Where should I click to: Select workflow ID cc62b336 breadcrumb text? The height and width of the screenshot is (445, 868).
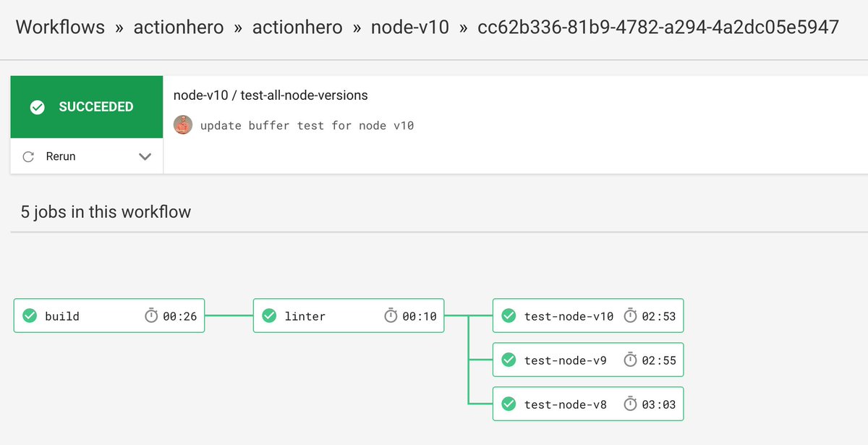coord(658,27)
